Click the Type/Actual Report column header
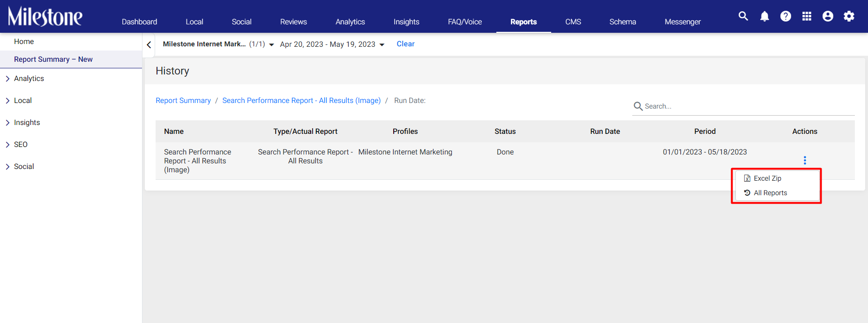 pyautogui.click(x=305, y=132)
